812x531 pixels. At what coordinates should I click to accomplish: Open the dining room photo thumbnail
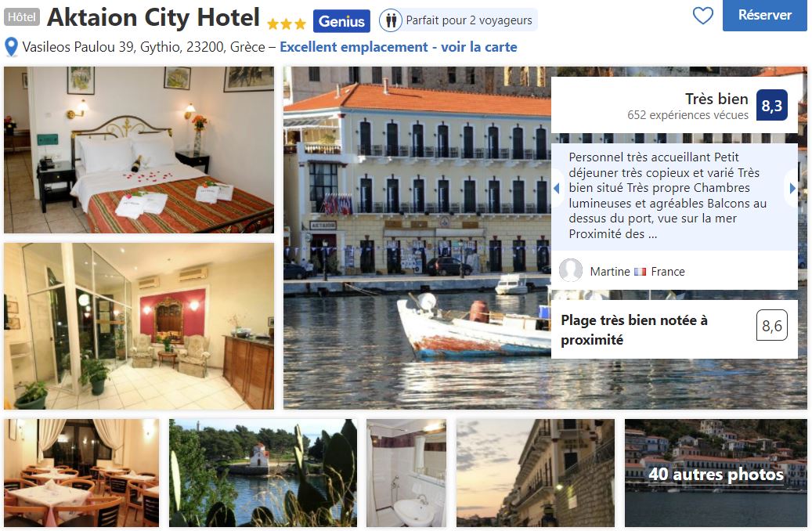(x=81, y=473)
